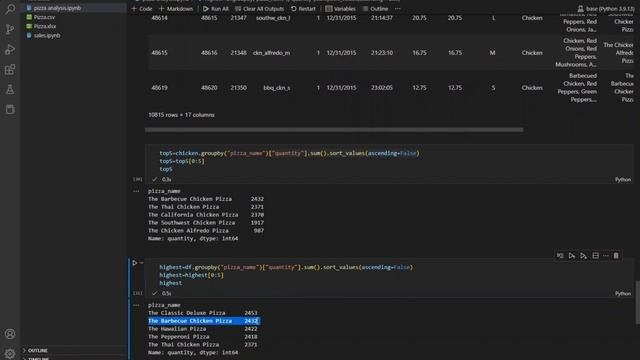Open the Jupyter panel in activity bar
The image size is (640, 360).
pyautogui.click(x=10, y=109)
